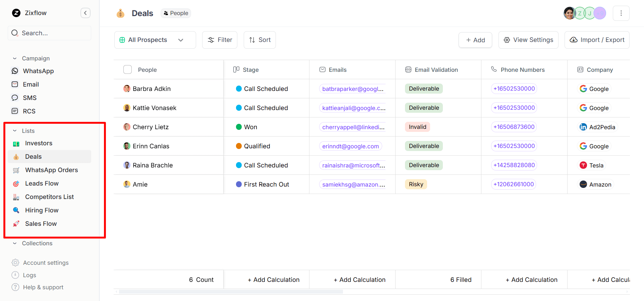Open the SMS campaign from sidebar
This screenshot has width=644, height=301.
coord(30,98)
